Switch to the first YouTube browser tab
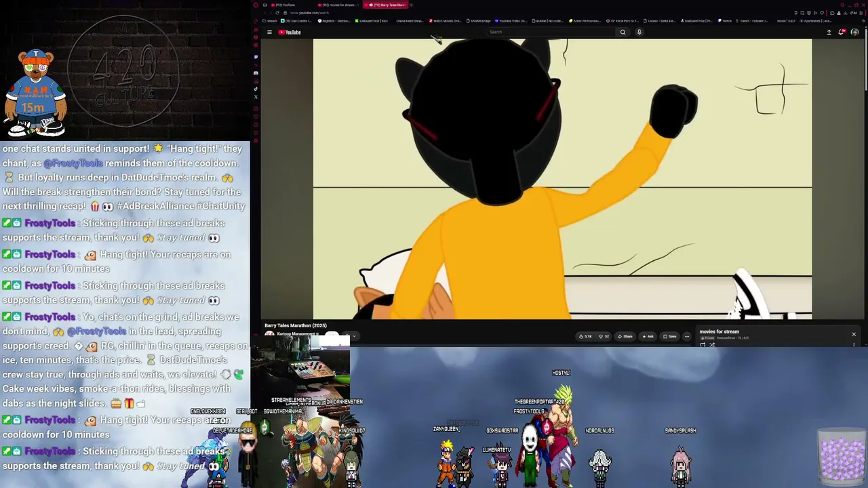868x488 pixels. point(292,5)
